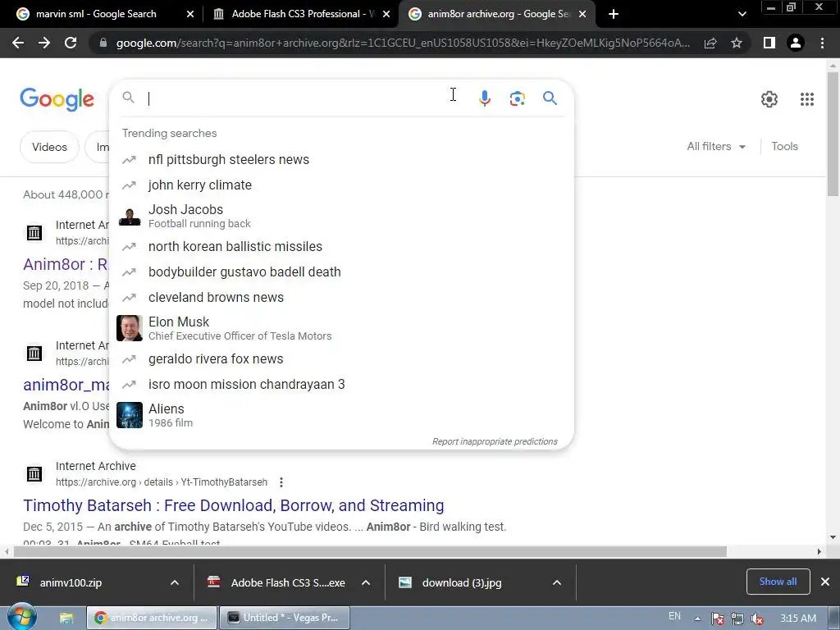Toggle the Chrome side panel

coord(769,43)
